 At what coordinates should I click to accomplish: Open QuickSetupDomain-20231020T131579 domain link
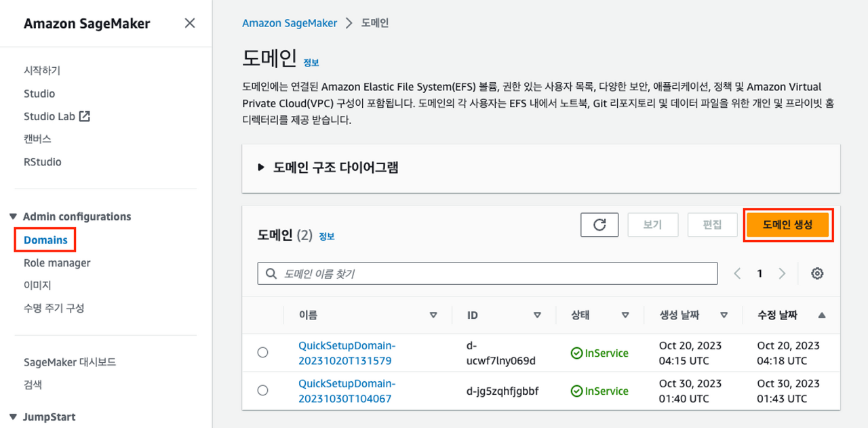(347, 353)
